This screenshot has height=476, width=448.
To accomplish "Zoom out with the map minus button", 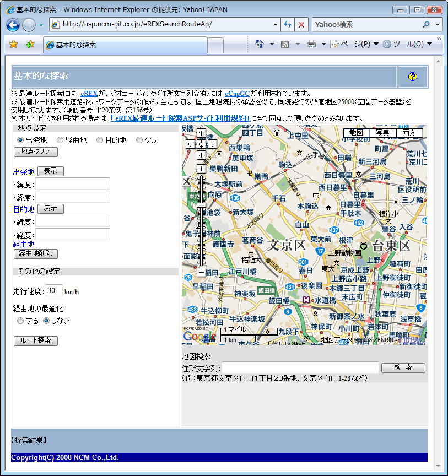I will [201, 272].
